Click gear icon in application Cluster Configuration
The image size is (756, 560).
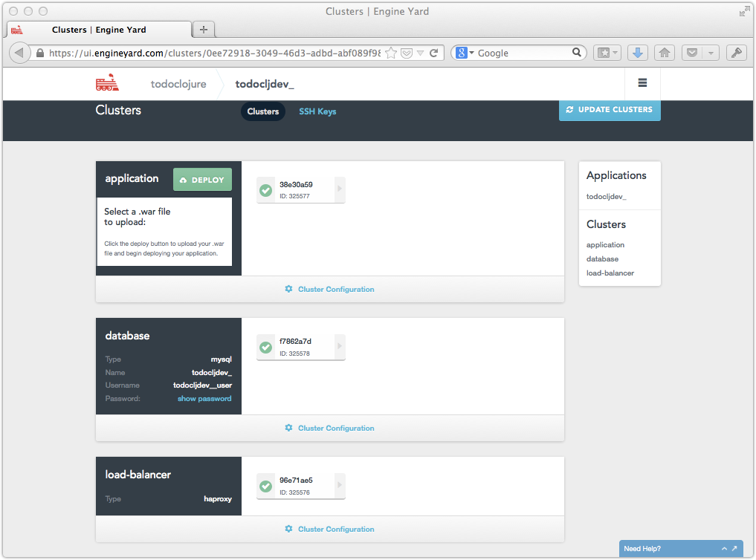pyautogui.click(x=288, y=289)
